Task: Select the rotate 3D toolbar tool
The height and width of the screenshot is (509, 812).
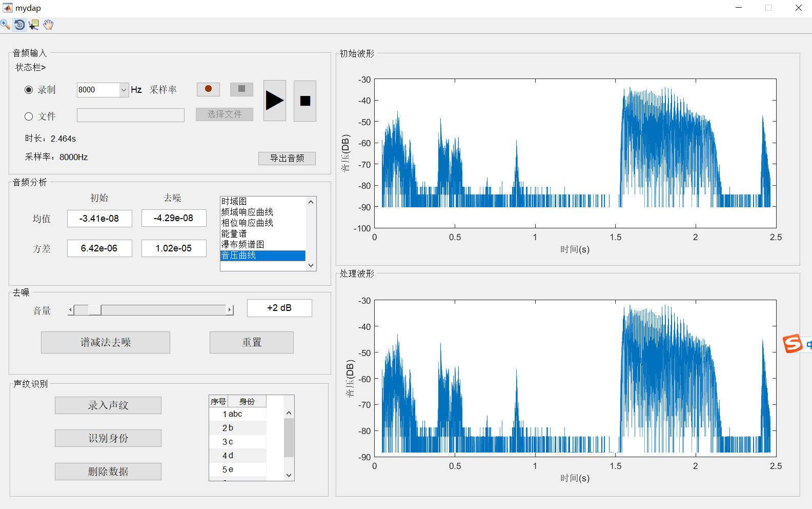Action: (19, 24)
